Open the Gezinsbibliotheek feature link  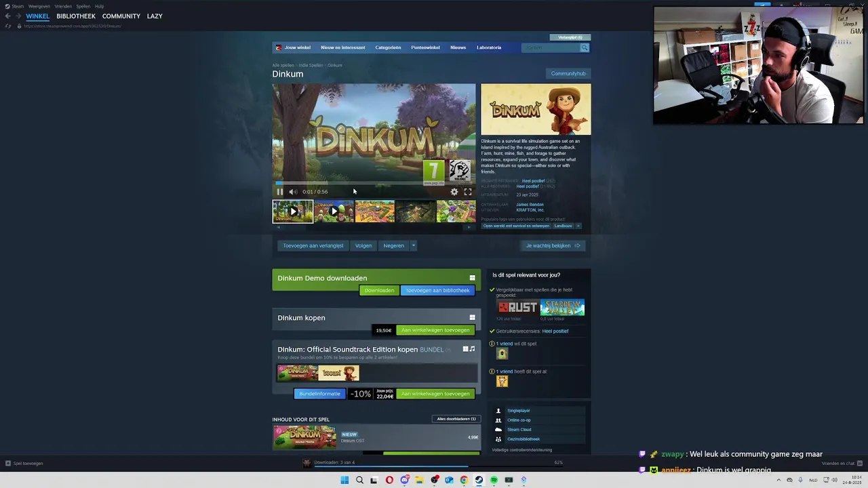click(524, 439)
